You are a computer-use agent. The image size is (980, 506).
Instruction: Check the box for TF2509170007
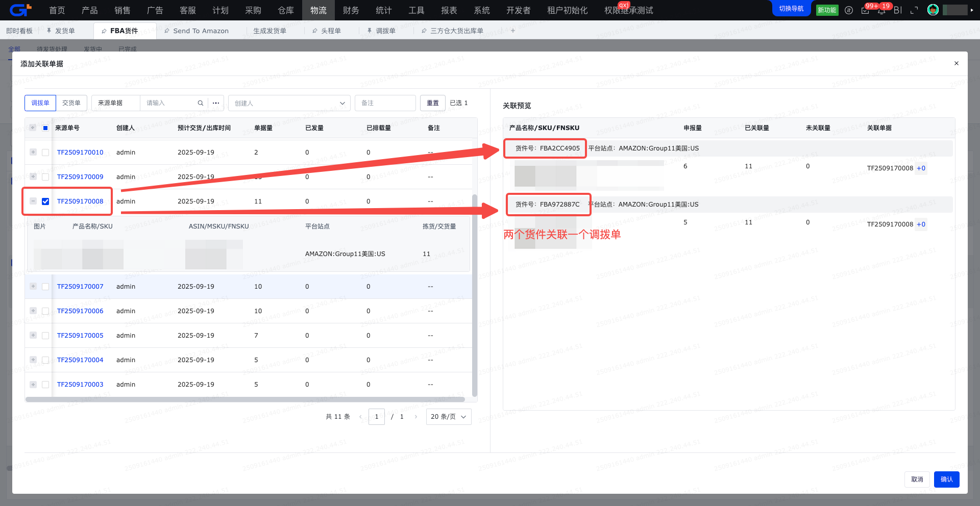point(45,287)
